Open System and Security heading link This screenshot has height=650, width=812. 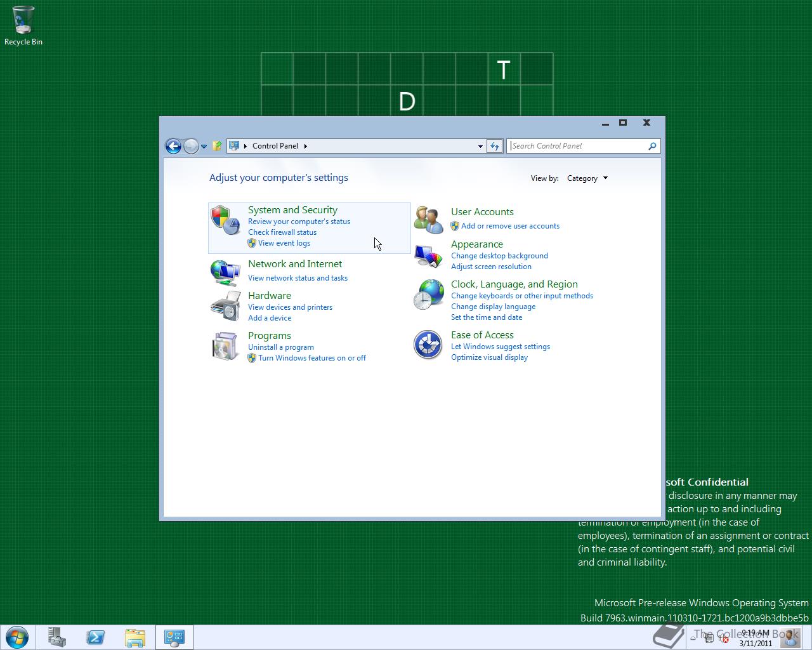[x=292, y=210]
